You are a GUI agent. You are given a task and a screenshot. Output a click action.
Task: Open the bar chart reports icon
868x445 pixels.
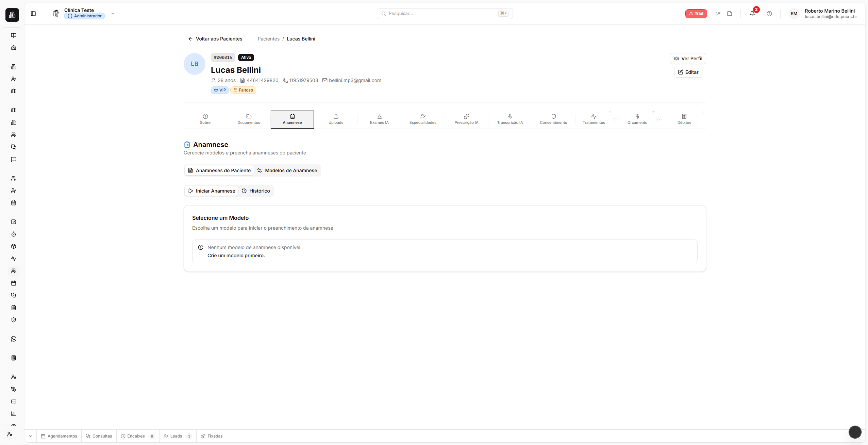14,414
